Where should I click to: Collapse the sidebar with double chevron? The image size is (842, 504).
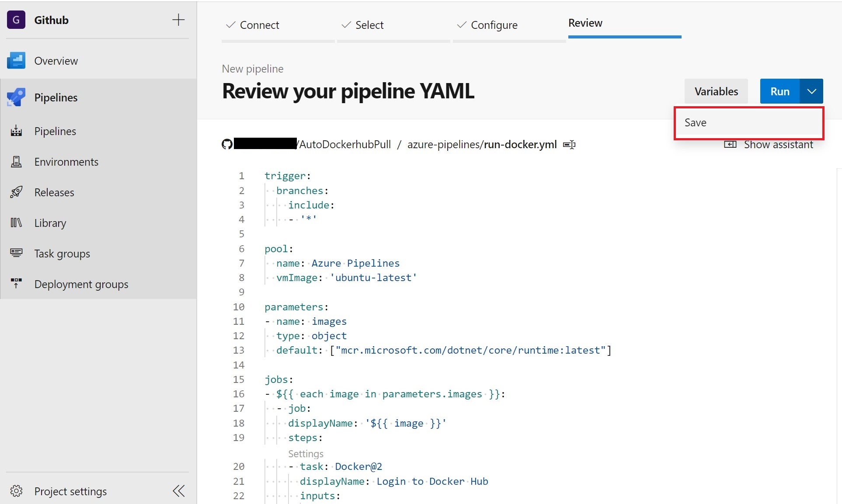tap(178, 491)
